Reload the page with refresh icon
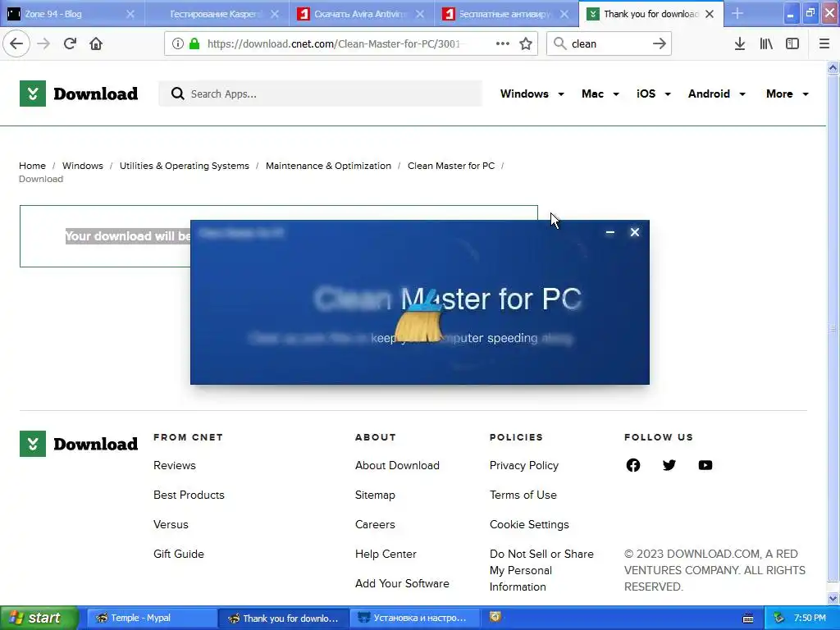 [x=70, y=43]
